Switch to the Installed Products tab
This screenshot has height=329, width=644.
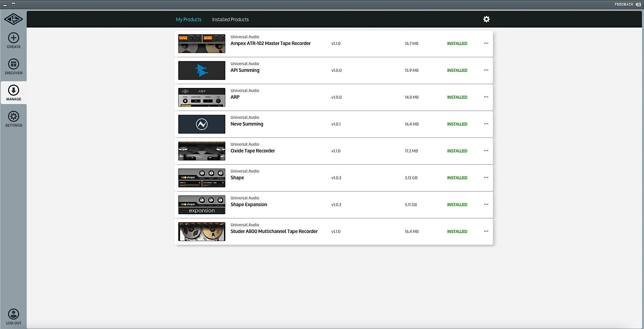[x=230, y=19]
